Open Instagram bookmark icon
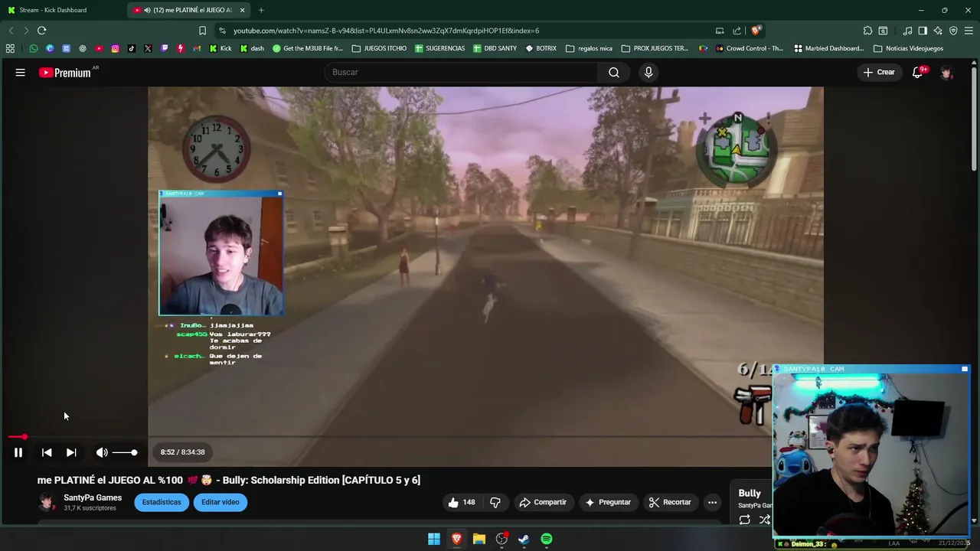The image size is (980, 551). 115,48
